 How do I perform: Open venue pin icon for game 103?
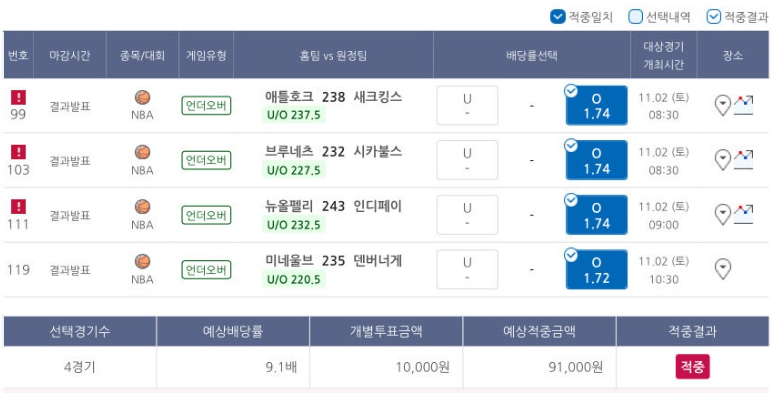coord(722,160)
